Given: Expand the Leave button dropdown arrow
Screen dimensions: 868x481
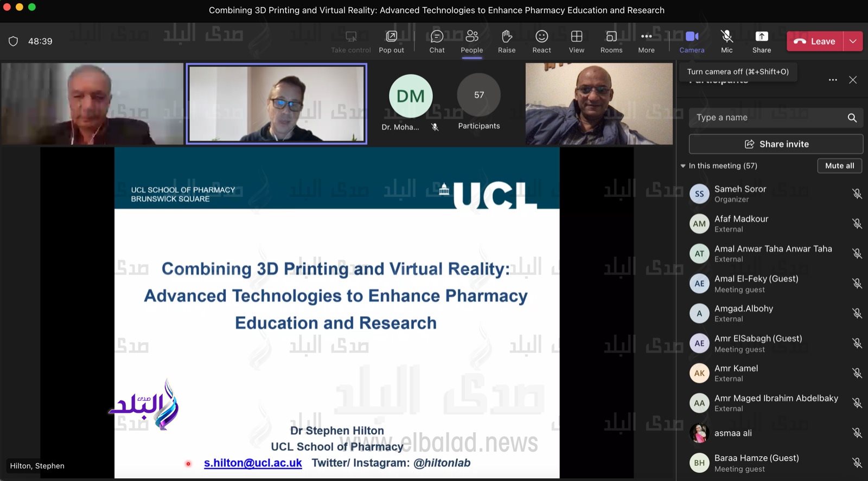Looking at the screenshot, I should coord(853,41).
